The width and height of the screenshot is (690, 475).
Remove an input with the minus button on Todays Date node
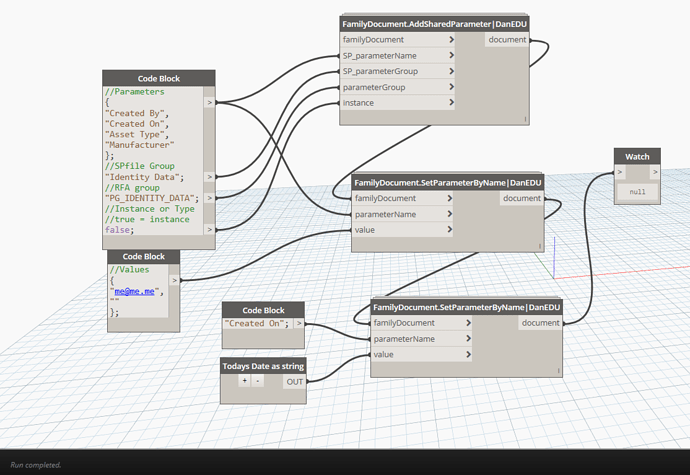[258, 381]
